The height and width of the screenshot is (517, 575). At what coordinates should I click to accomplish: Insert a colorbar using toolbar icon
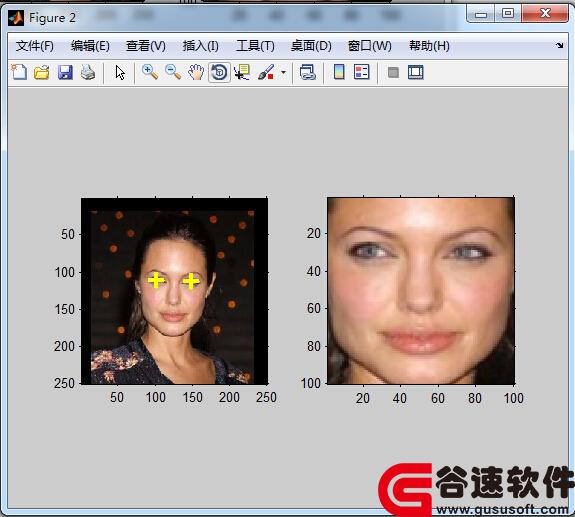[339, 72]
